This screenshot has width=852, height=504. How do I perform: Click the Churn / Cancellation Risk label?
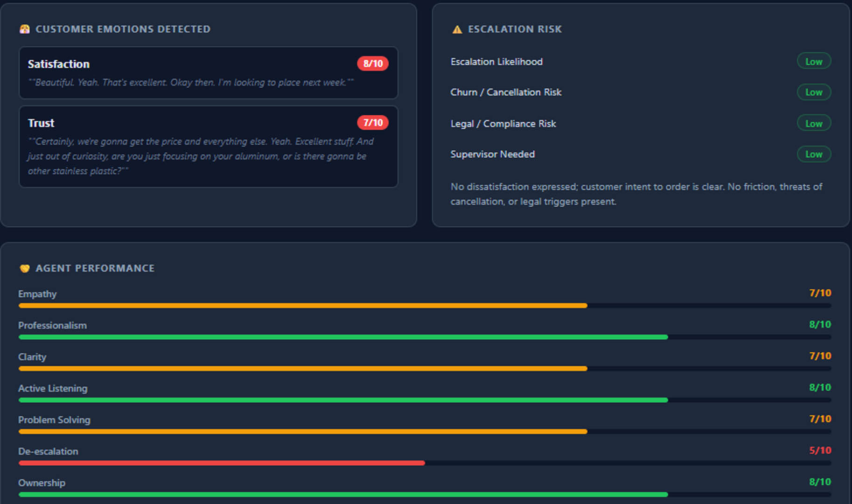pyautogui.click(x=506, y=92)
